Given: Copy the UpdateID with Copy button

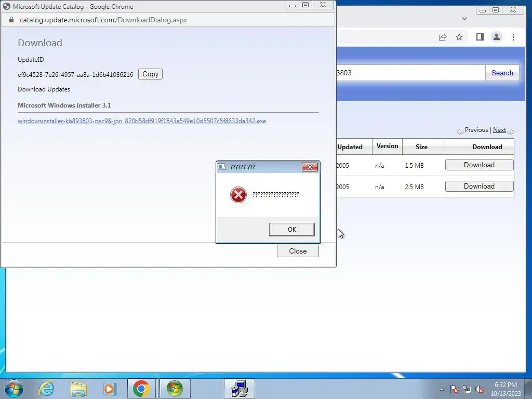Looking at the screenshot, I should point(150,74).
